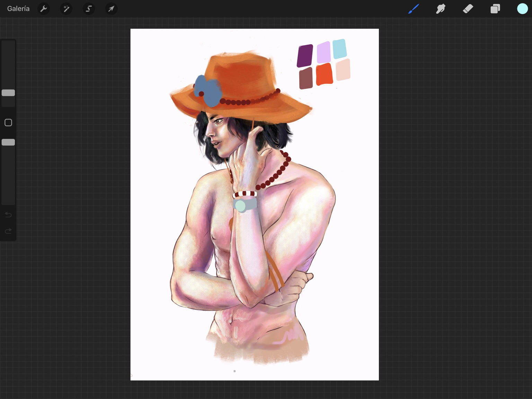Open the Galería gallery view
Viewport: 532px width, 399px height.
point(18,9)
